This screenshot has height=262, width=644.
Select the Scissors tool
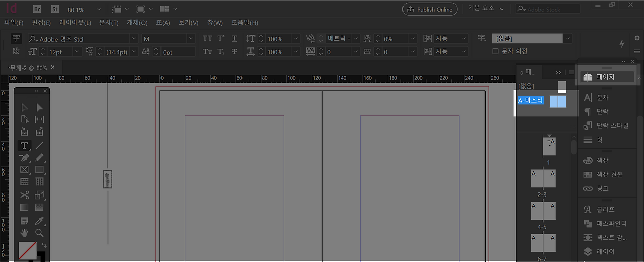click(x=24, y=195)
